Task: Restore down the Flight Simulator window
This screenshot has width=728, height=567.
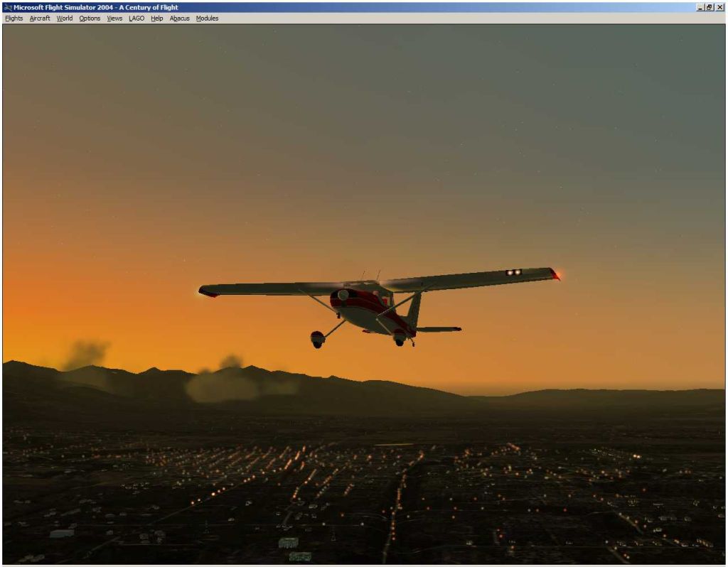Action: pos(709,7)
